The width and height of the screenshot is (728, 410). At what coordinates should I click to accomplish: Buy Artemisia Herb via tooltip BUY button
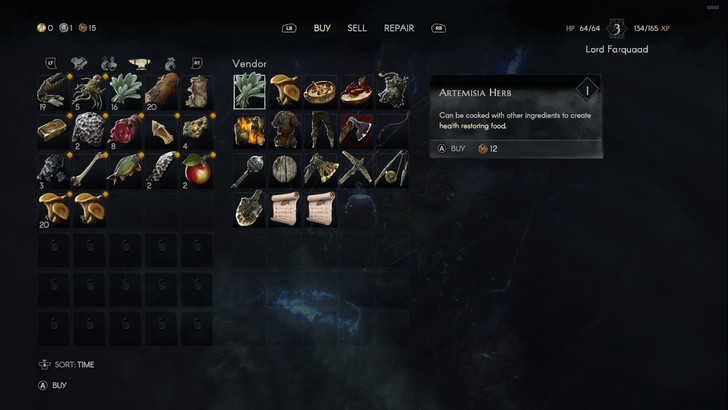pyautogui.click(x=451, y=149)
